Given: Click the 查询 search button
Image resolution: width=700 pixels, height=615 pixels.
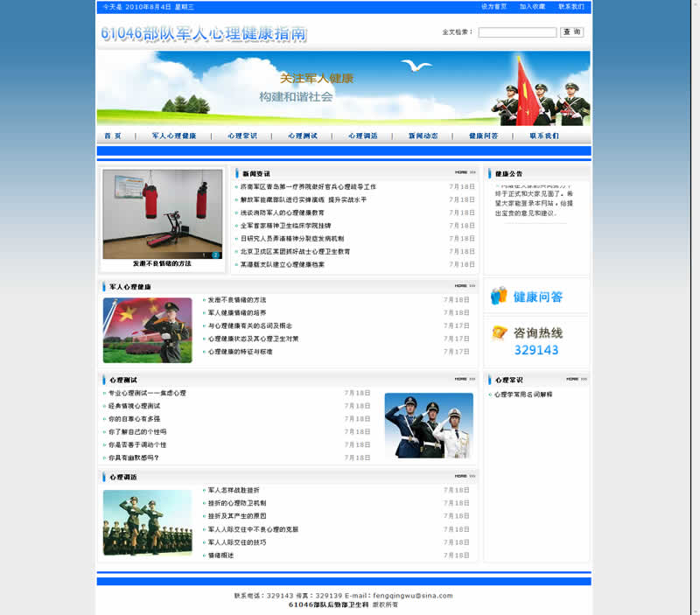Looking at the screenshot, I should [x=571, y=32].
